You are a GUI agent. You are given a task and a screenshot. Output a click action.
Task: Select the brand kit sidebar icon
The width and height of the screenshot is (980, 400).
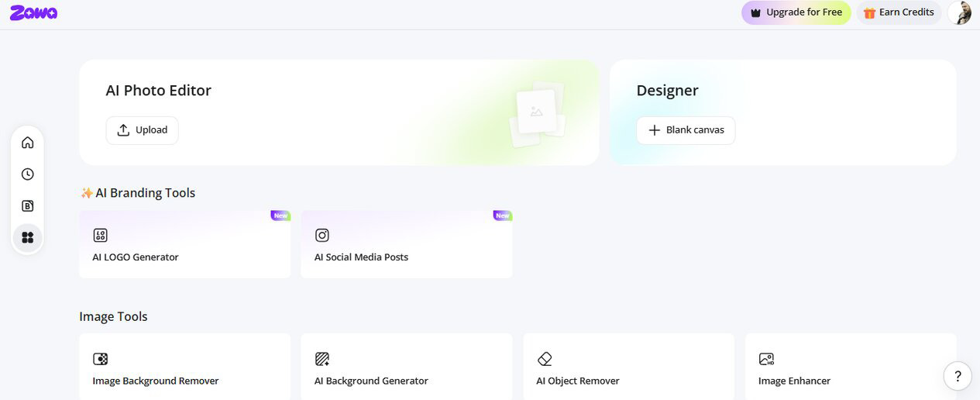click(x=28, y=206)
